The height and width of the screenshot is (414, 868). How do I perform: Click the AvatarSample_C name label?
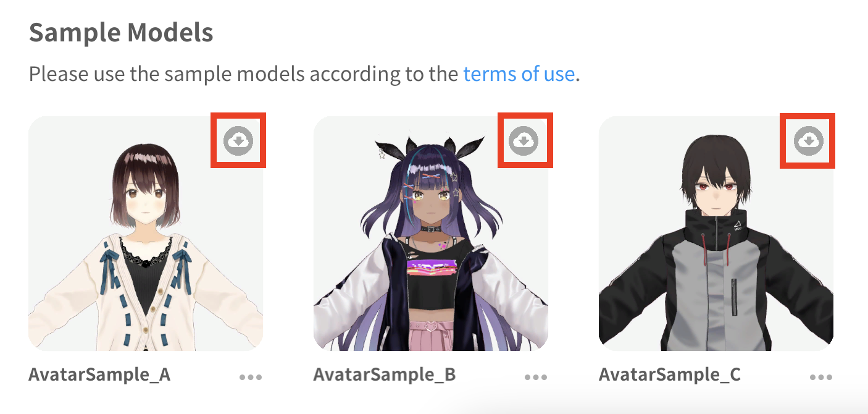click(670, 374)
